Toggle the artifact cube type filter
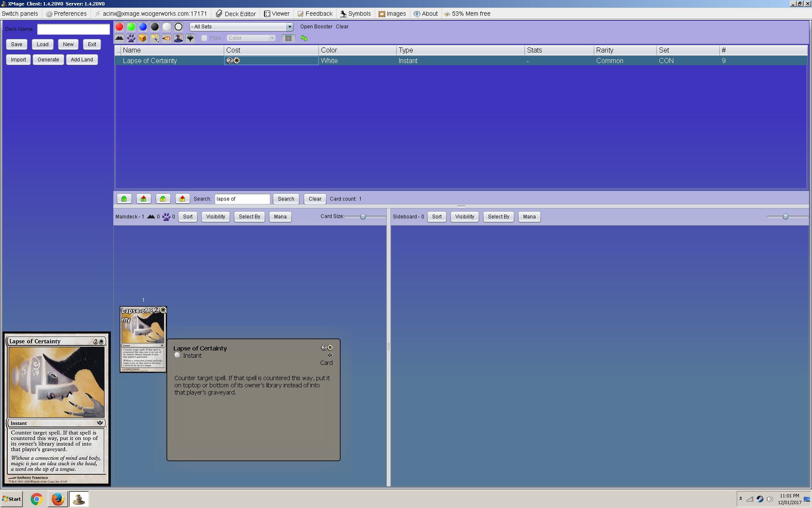Viewport: 812px width, 508px height. tap(143, 38)
